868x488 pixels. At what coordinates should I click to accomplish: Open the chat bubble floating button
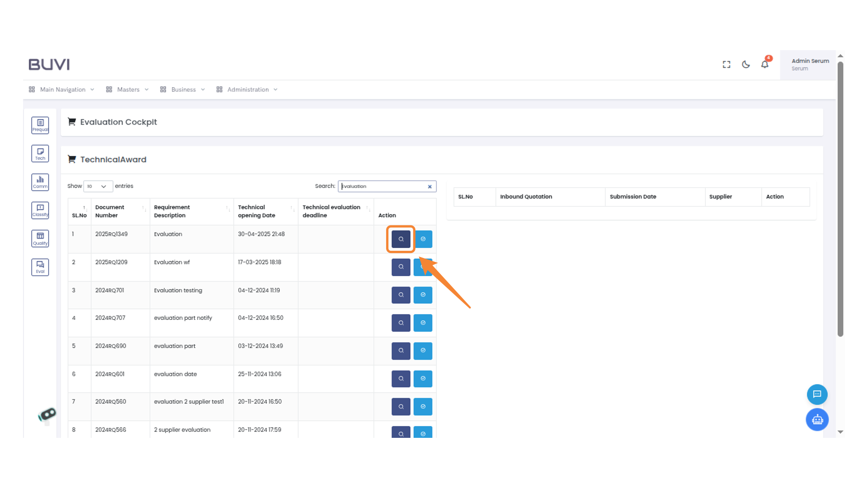click(x=817, y=394)
